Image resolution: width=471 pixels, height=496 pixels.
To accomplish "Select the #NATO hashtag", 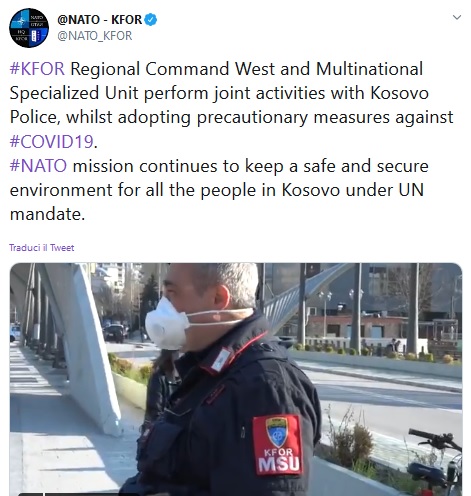I will click(x=38, y=166).
